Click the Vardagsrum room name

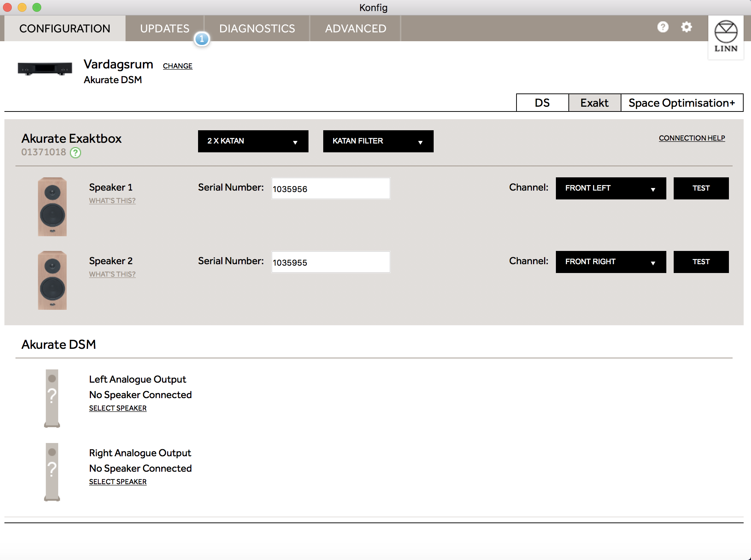tap(118, 64)
